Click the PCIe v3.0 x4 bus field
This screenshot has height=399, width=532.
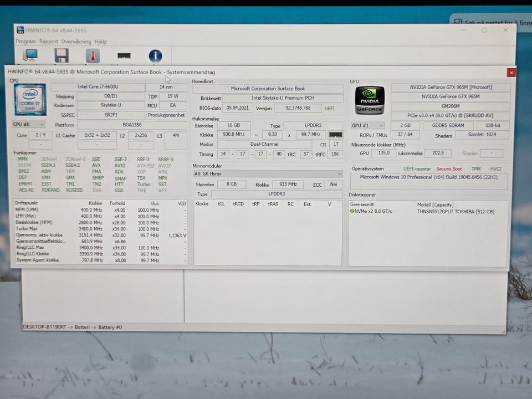(x=451, y=116)
